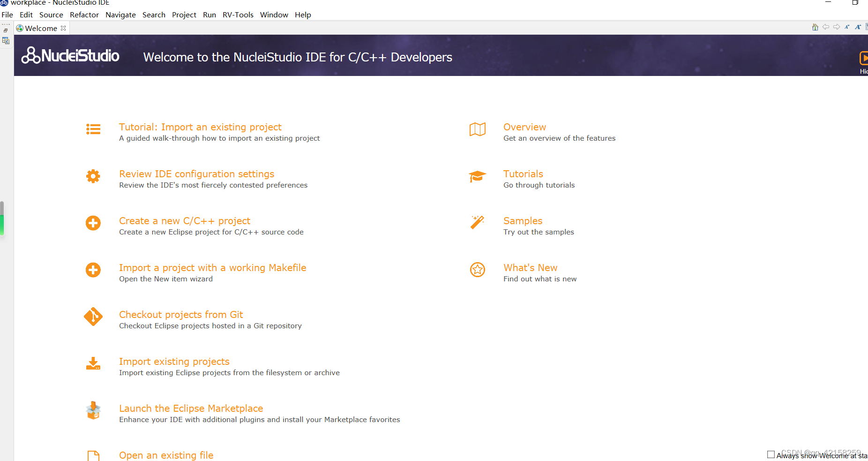The height and width of the screenshot is (461, 868).
Task: Click the Home icon in the Welcome toolbar
Action: coord(815,27)
